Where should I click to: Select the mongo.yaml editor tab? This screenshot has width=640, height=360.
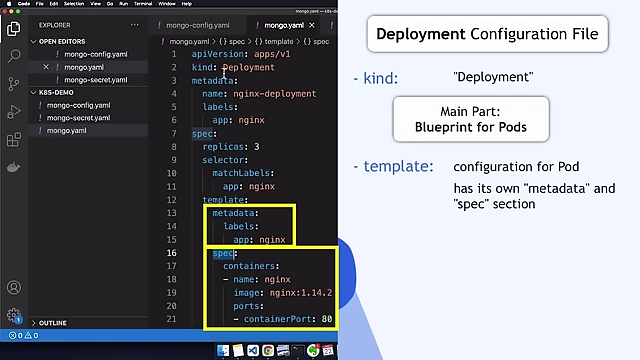[x=284, y=25]
